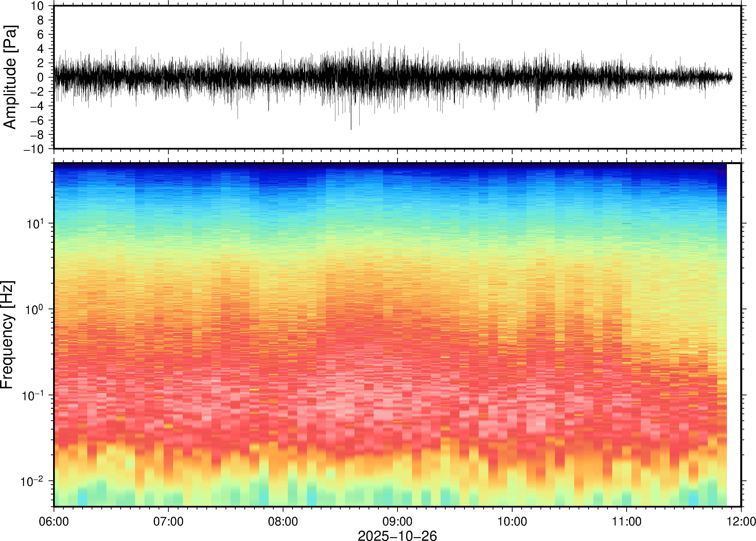Click the 11:00 time axis label
This screenshot has width=756, height=541.
626,522
